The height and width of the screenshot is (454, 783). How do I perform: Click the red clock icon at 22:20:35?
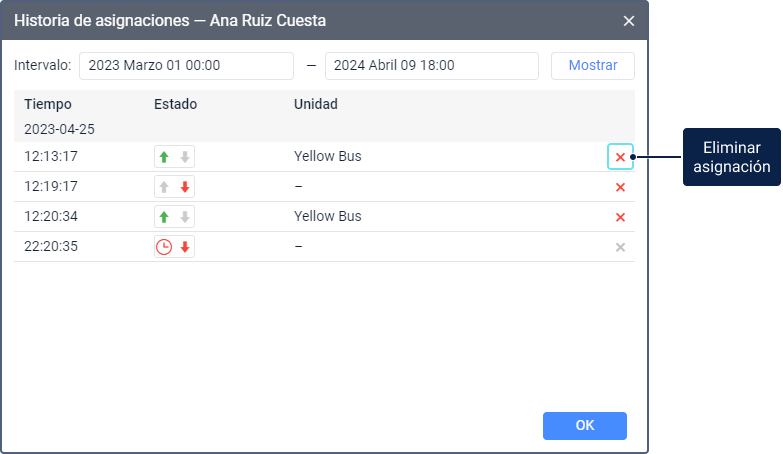[x=164, y=247]
